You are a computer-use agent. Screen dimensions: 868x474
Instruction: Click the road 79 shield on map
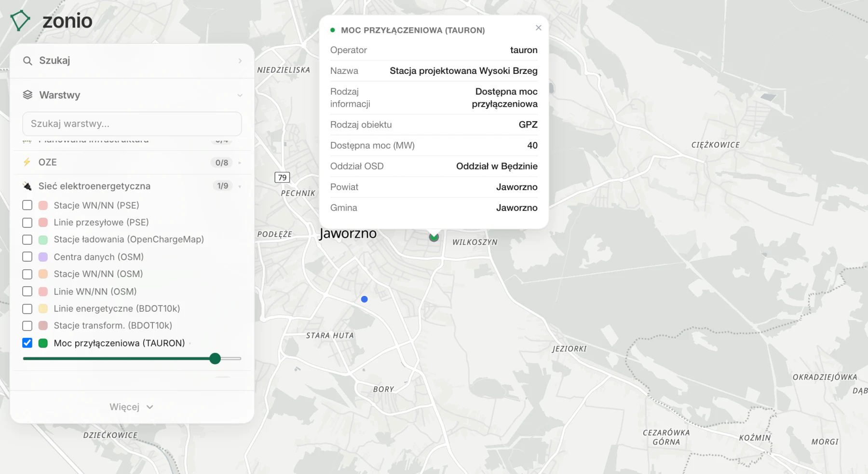point(282,177)
